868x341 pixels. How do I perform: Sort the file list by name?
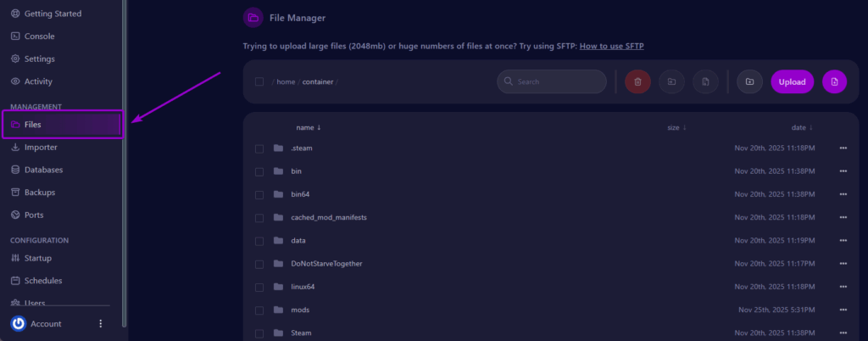tap(309, 127)
